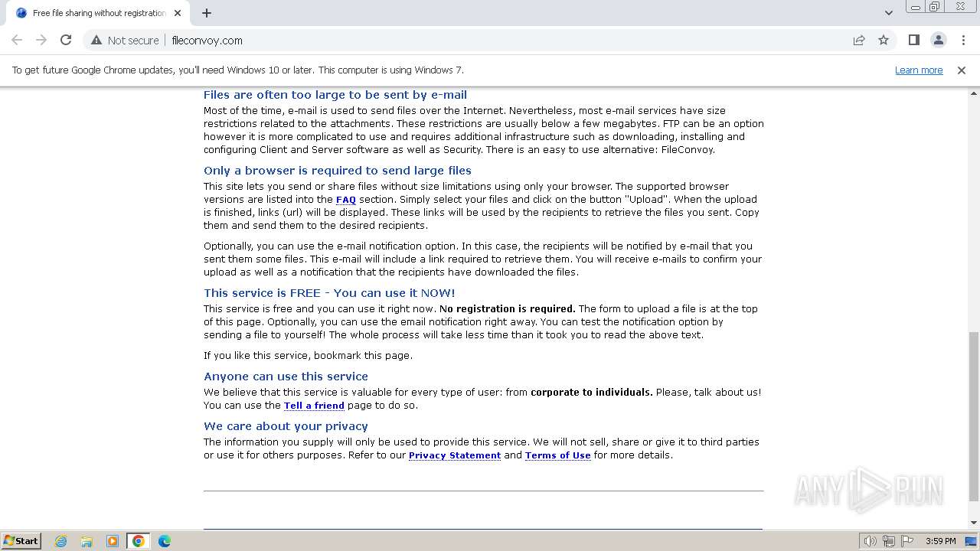Click the page vertical scrollbar thumb
Viewport: 980px width, 551px height.
(x=973, y=416)
